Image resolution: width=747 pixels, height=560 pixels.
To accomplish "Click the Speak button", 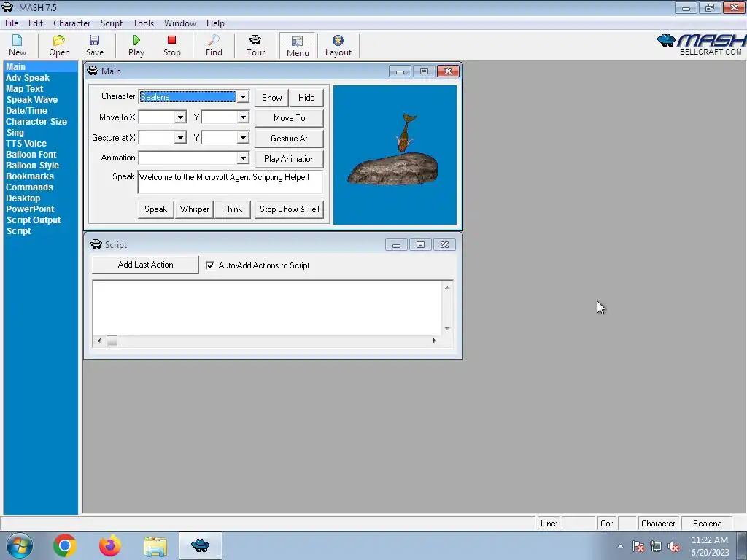I will [x=156, y=209].
